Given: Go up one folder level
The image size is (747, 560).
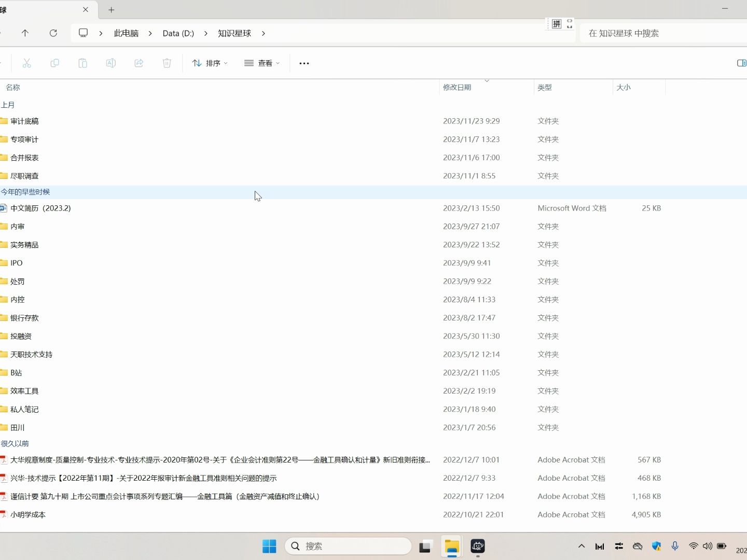Looking at the screenshot, I should (25, 33).
